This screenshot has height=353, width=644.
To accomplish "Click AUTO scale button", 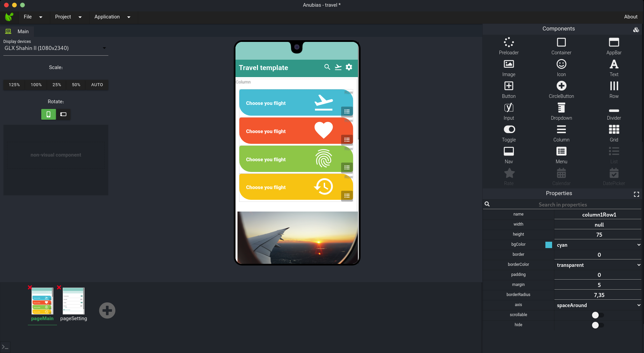I will [97, 85].
